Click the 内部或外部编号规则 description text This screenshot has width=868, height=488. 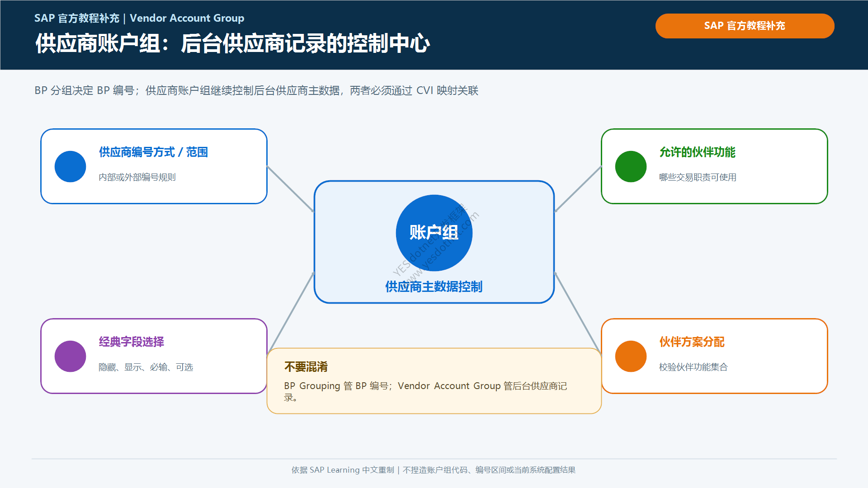pos(137,177)
